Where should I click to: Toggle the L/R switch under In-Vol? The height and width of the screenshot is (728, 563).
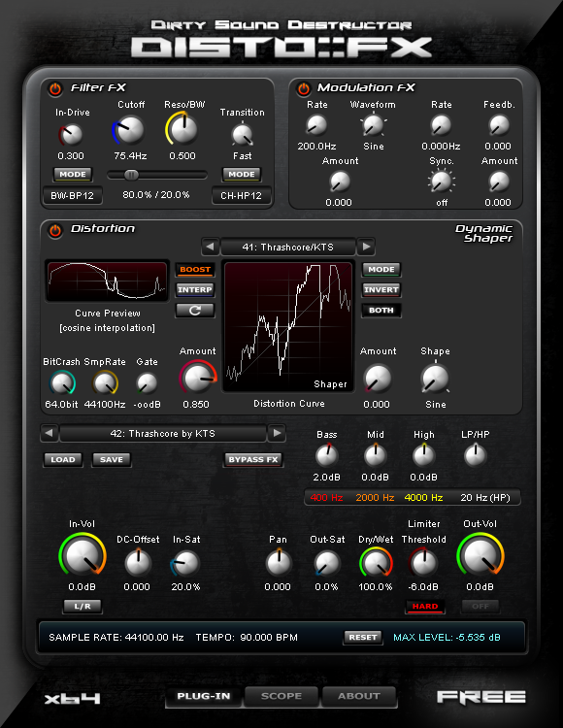83,607
